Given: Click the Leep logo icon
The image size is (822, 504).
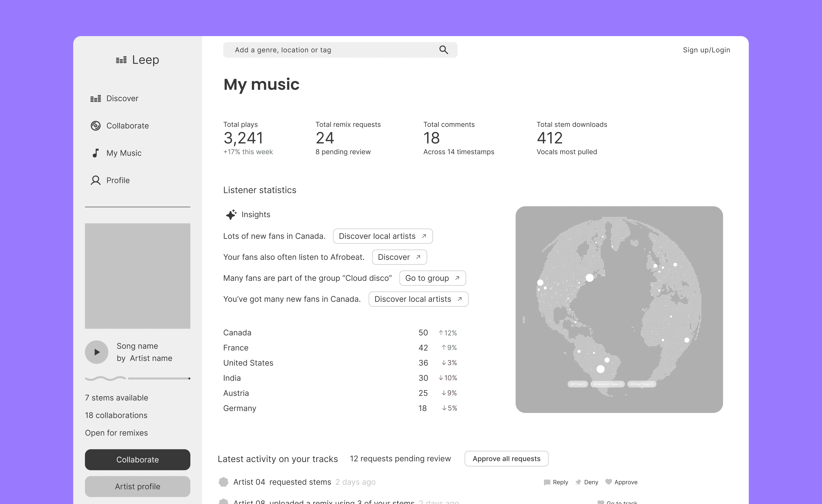Looking at the screenshot, I should [x=121, y=60].
